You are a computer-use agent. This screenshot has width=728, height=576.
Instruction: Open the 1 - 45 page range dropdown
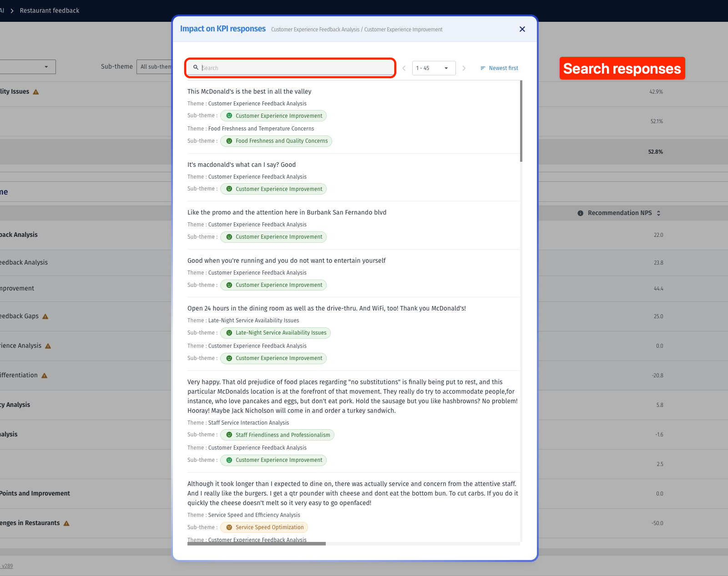pos(434,68)
